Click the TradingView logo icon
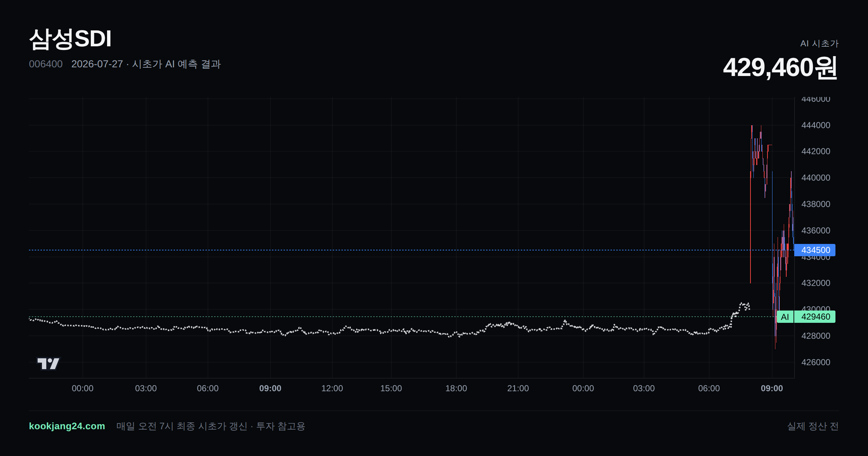The width and height of the screenshot is (868, 456). coord(48,363)
